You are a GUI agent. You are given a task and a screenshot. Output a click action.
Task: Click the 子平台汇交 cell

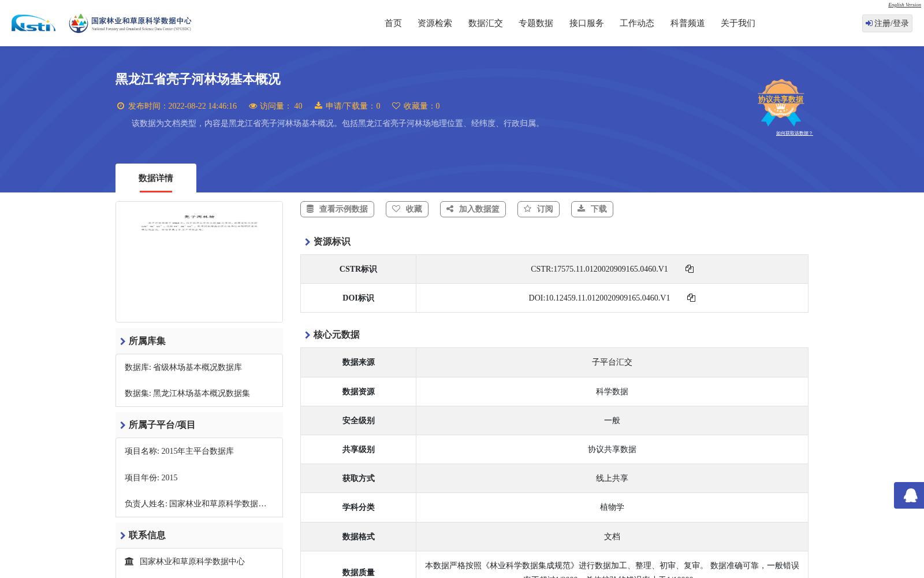612,362
